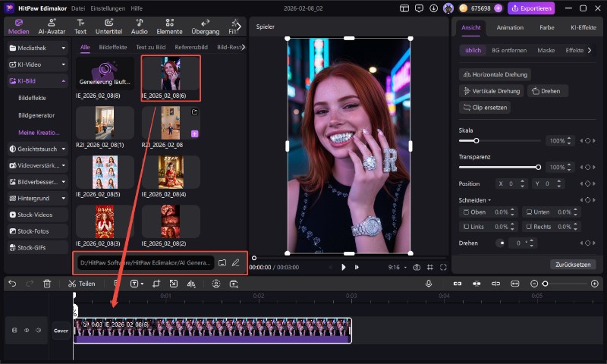
Task: Mute the video track speaker icon
Action: click(38, 330)
